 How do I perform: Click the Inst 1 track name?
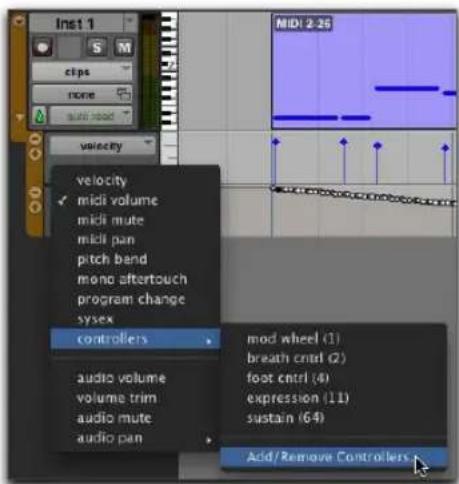click(75, 24)
